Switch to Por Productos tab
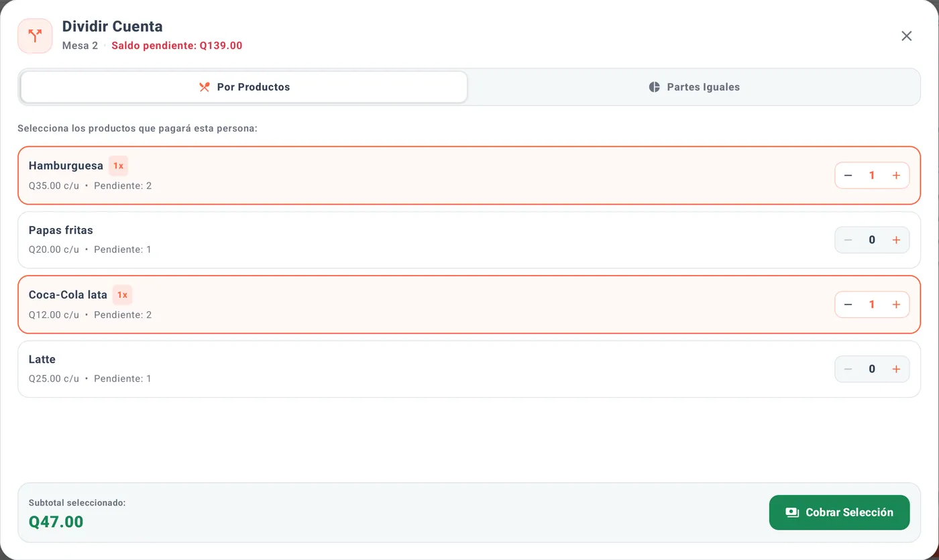 click(244, 87)
